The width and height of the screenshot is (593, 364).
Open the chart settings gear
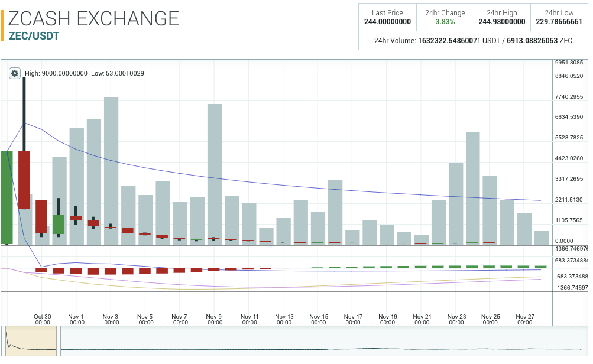point(14,73)
